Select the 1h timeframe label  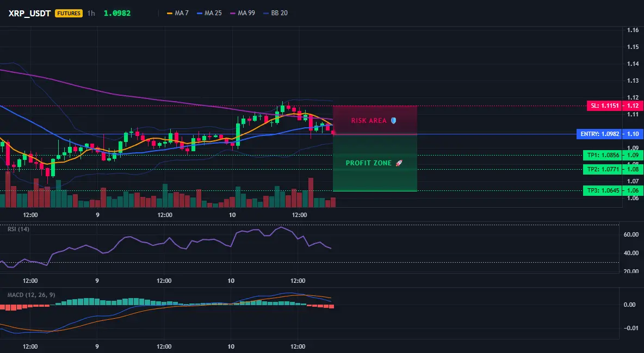click(x=91, y=13)
